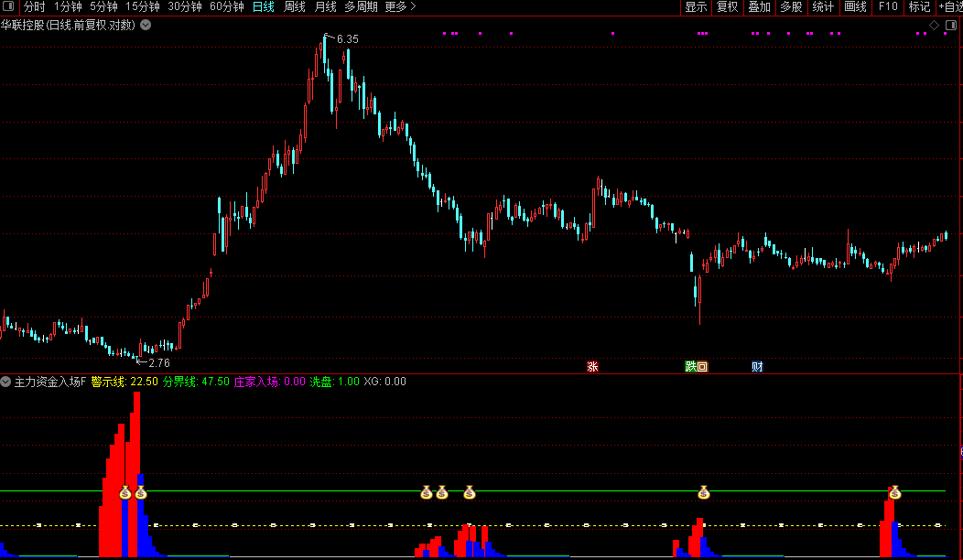Click the money bag icon under 跌回 marker
This screenshot has height=560, width=963.
(x=704, y=492)
